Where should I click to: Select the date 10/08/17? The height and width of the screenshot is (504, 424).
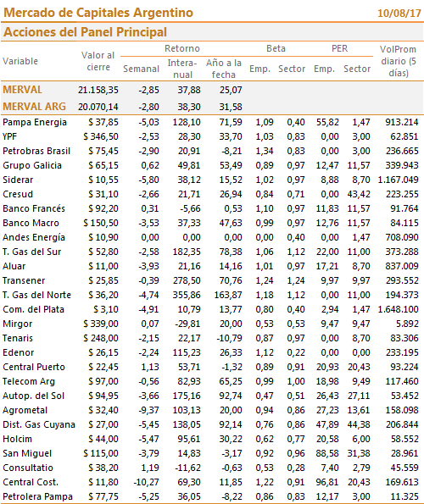pos(399,14)
